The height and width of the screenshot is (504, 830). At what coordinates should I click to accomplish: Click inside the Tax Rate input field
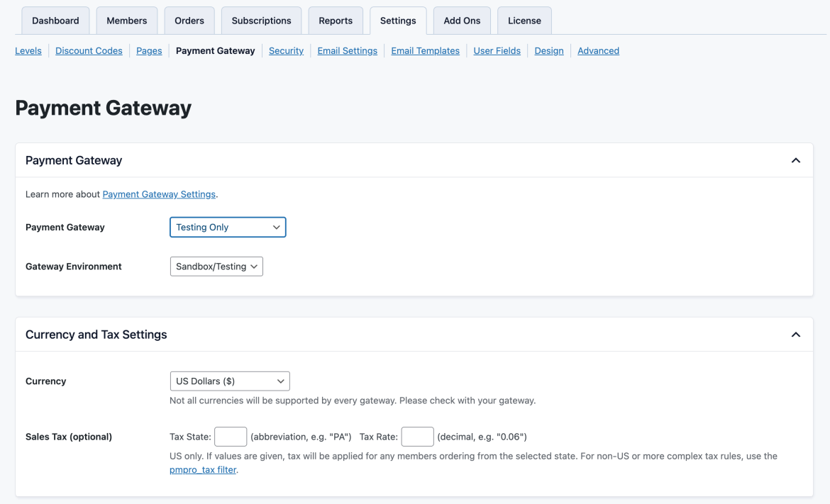click(417, 437)
